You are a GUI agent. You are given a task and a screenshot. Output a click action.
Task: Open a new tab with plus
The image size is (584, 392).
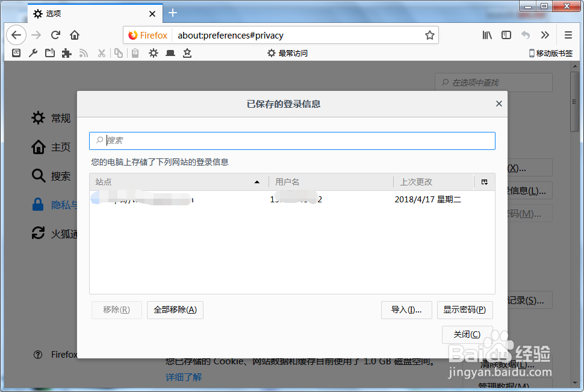point(172,13)
